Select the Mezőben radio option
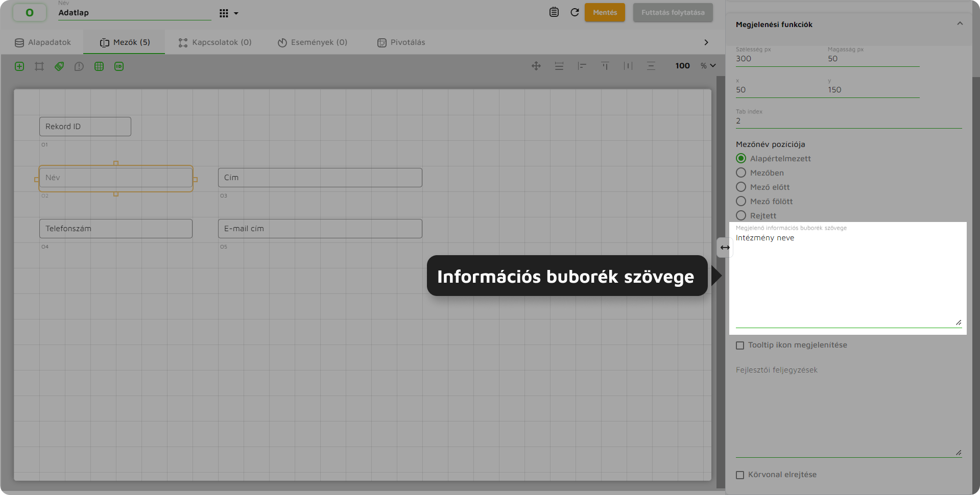The height and width of the screenshot is (495, 980). (741, 173)
